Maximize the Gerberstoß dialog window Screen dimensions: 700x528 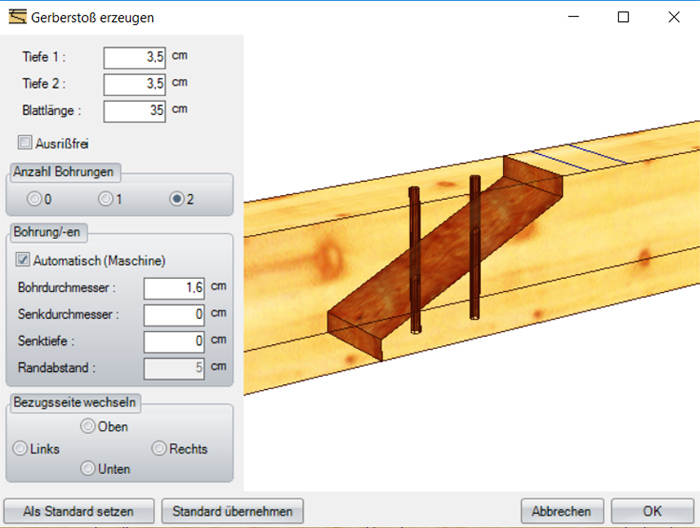point(623,17)
